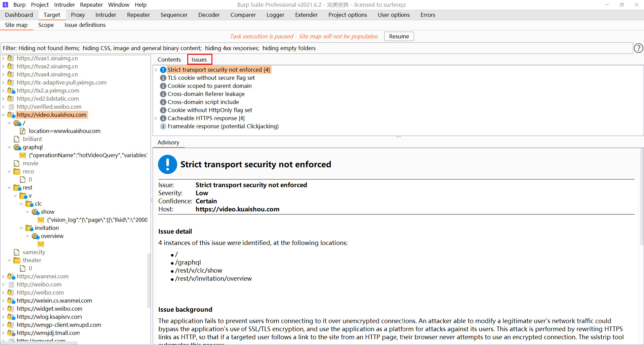Click page icon of brilliant item

click(x=16, y=139)
